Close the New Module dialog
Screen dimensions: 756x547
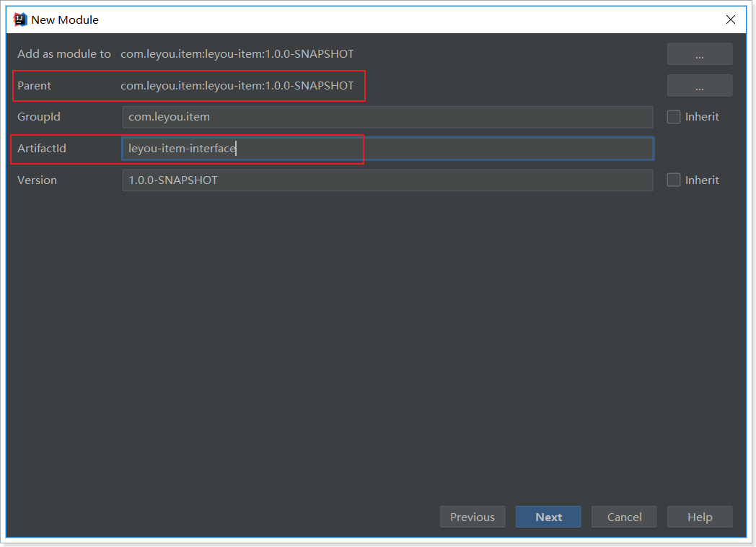(x=731, y=19)
